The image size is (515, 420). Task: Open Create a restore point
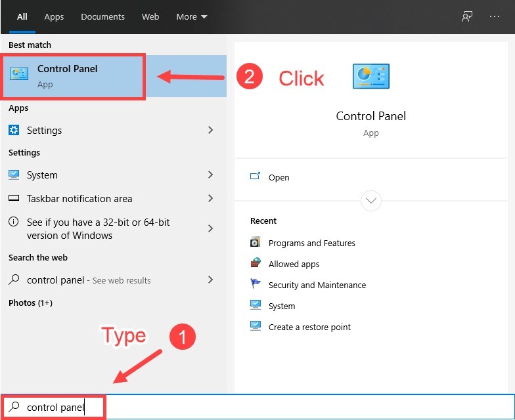309,327
